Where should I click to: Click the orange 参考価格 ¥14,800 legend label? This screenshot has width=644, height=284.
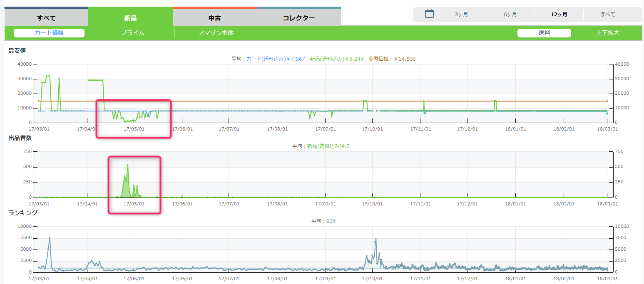coord(392,59)
